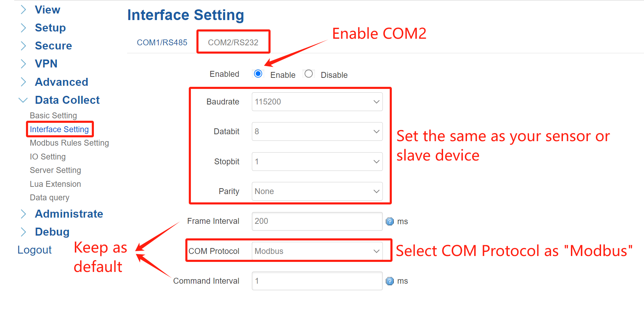Select the Enable radio button
644x320 pixels.
(258, 74)
